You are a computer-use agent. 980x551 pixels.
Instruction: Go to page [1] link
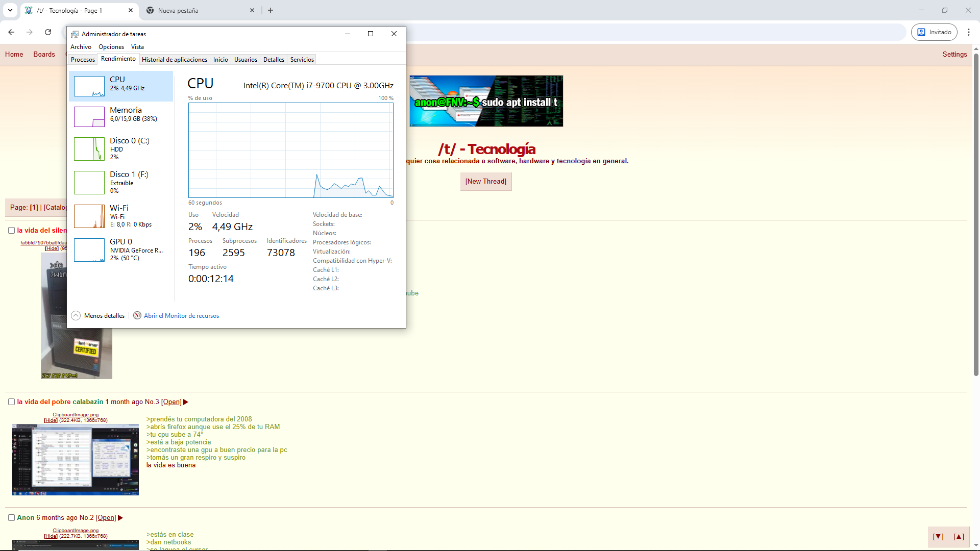click(34, 208)
